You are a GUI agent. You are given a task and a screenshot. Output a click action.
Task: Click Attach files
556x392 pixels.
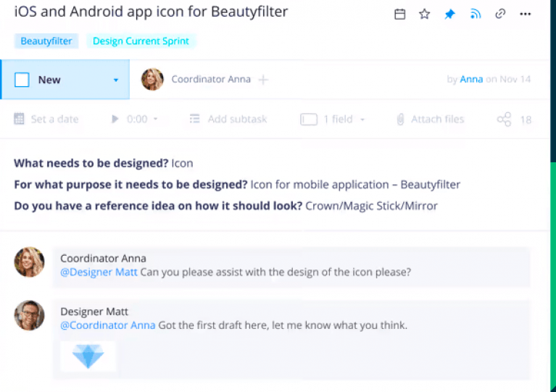click(x=430, y=120)
